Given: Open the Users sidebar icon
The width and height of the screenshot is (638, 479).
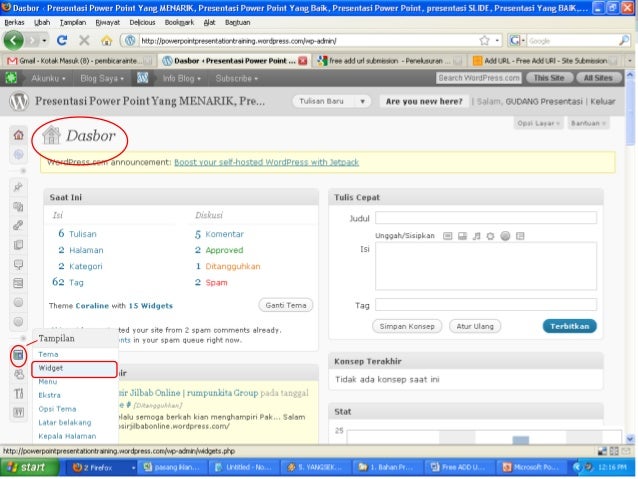Looking at the screenshot, I should pyautogui.click(x=18, y=374).
